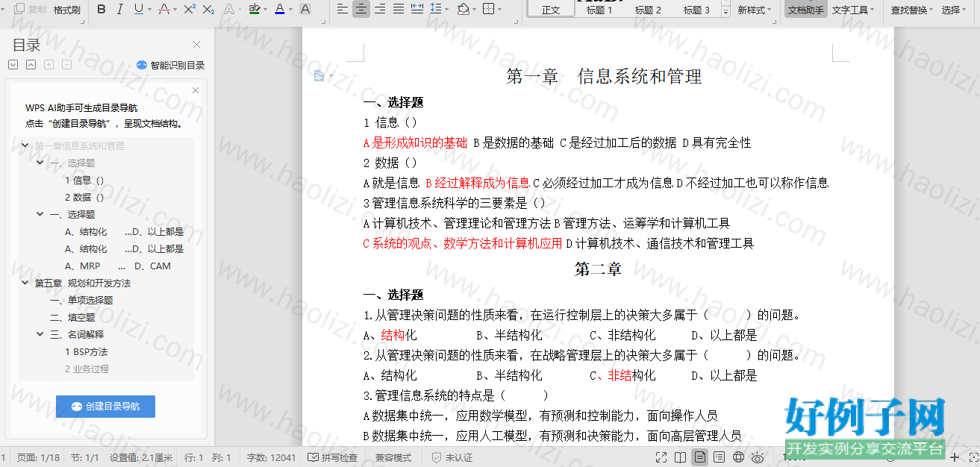
Task: Click the 字数: 12041 word count
Action: (272, 457)
